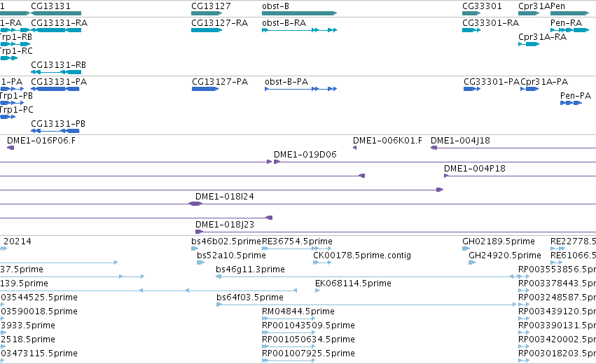The width and height of the screenshot is (596, 364).
Task: Select the EK068114.5prime EST arrow
Action: [x=317, y=290]
